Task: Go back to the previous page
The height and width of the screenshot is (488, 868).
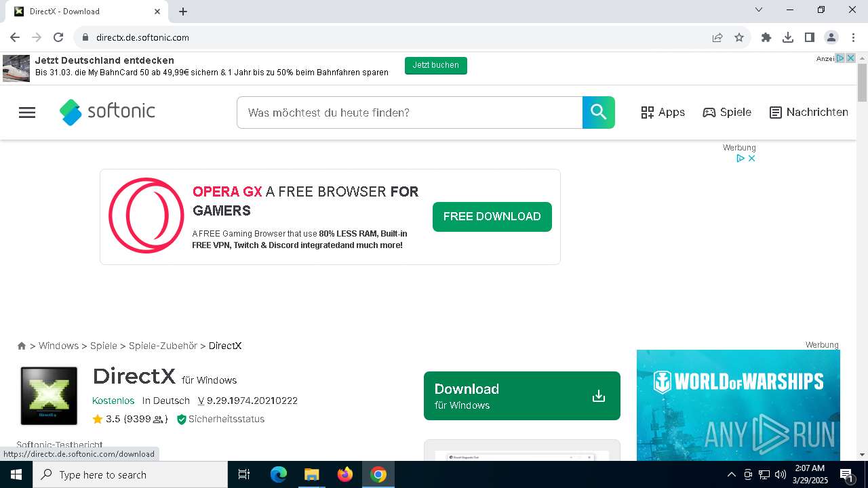Action: [x=15, y=37]
